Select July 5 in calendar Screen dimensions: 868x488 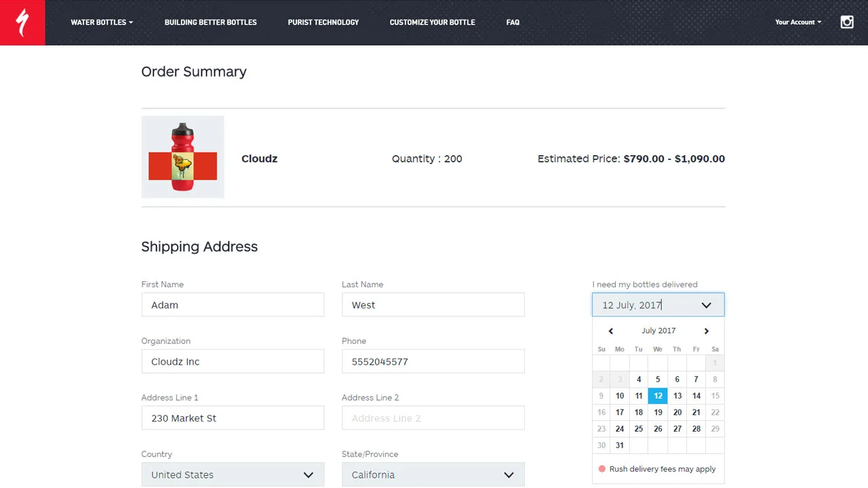(x=658, y=380)
